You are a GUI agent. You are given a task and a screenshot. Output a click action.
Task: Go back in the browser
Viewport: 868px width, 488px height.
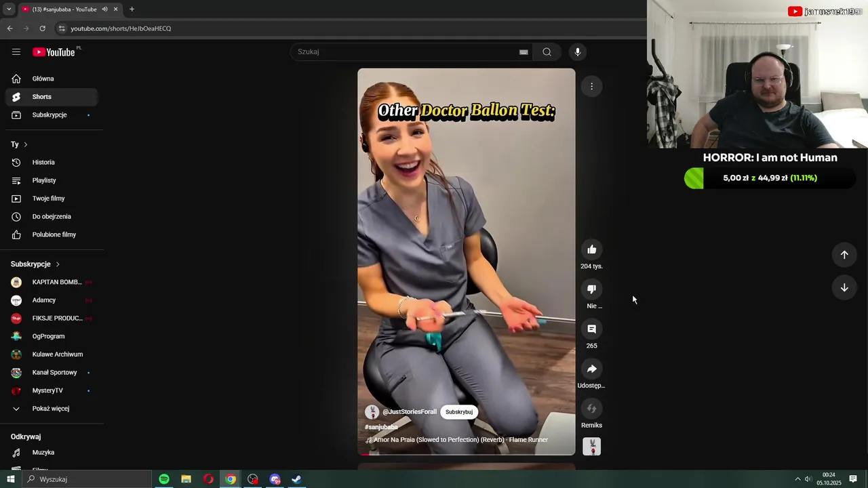point(9,28)
